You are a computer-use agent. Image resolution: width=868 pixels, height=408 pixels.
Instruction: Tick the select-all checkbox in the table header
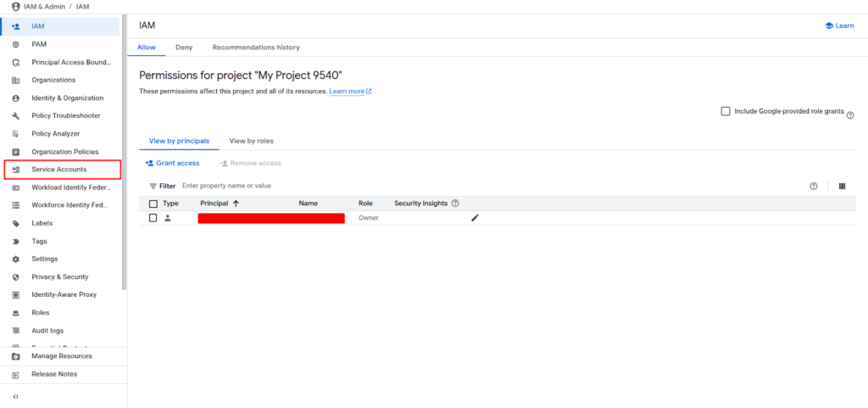pos(153,204)
